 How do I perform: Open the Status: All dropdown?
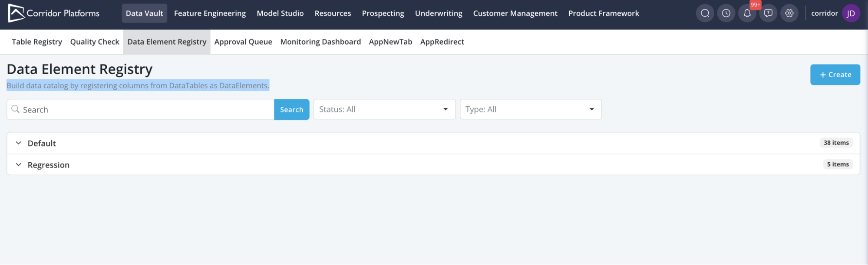[x=384, y=109]
